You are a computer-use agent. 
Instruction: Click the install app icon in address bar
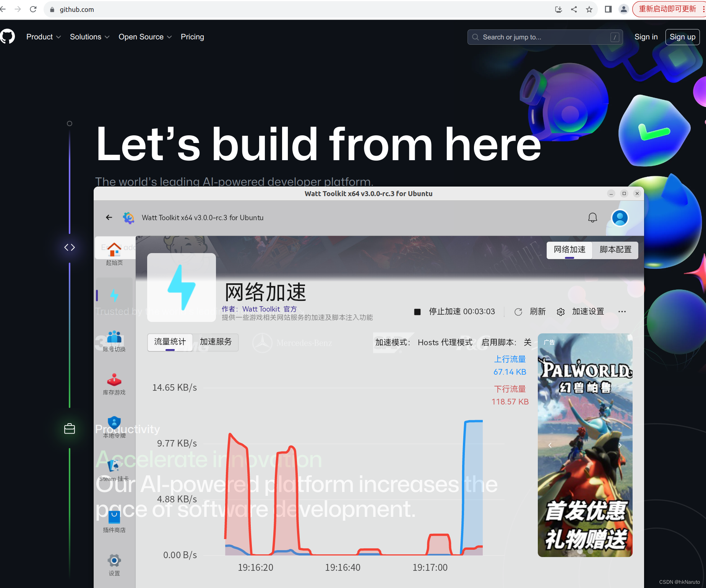(558, 9)
